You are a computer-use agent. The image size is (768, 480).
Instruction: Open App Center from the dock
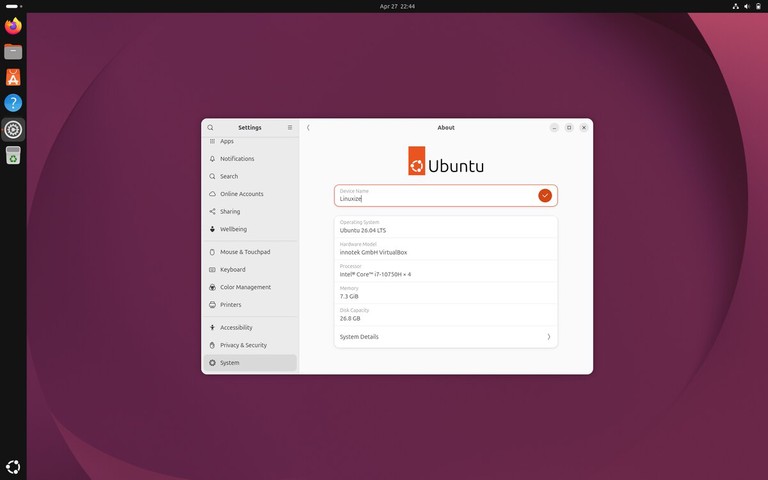pyautogui.click(x=13, y=77)
